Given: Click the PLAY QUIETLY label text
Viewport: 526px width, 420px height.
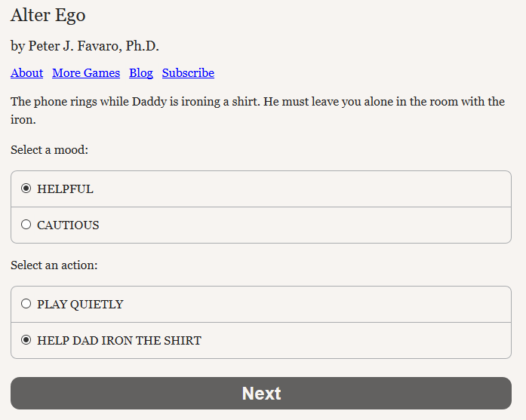Looking at the screenshot, I should point(80,305).
